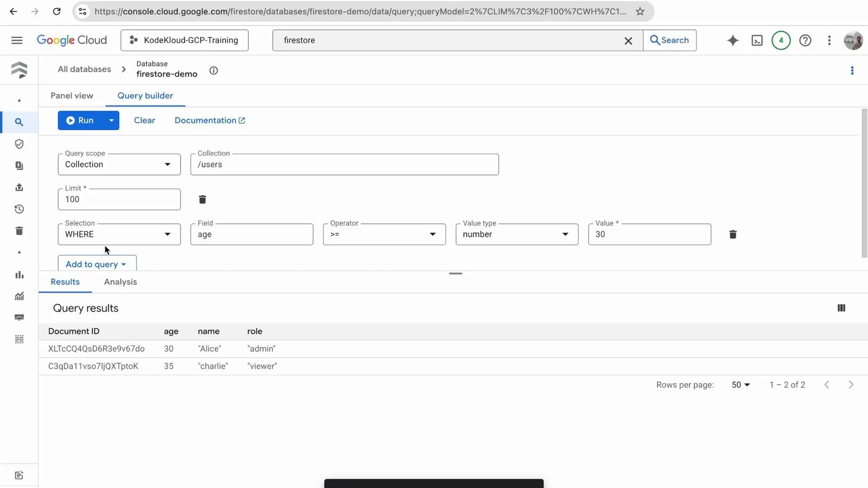Select document ID C3qDa11vso7IjQXTptoK
Image resolution: width=868 pixels, height=488 pixels.
pos(93,366)
